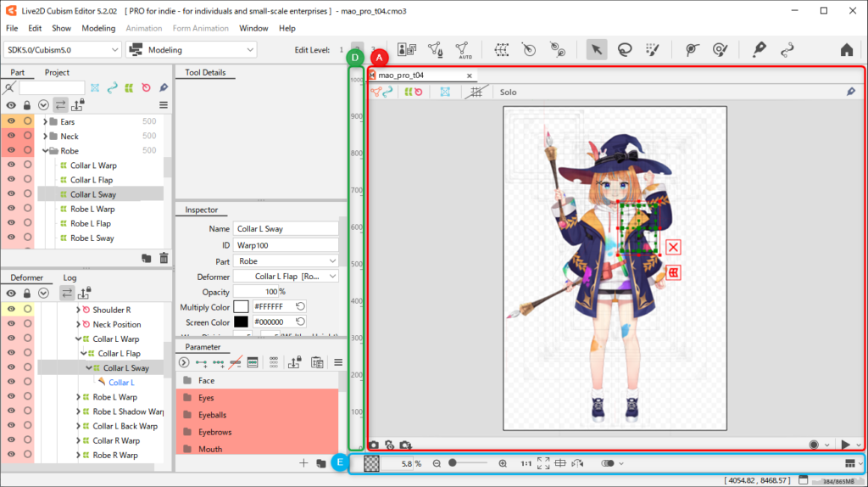The image size is (868, 487).
Task: Click zoom in magnifier button
Action: [503, 463]
